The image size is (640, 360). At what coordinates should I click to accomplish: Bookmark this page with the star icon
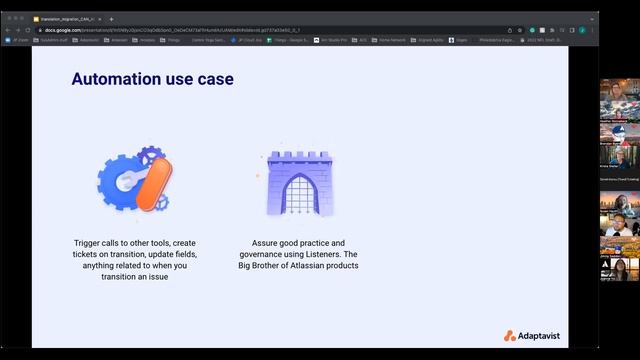(x=520, y=30)
